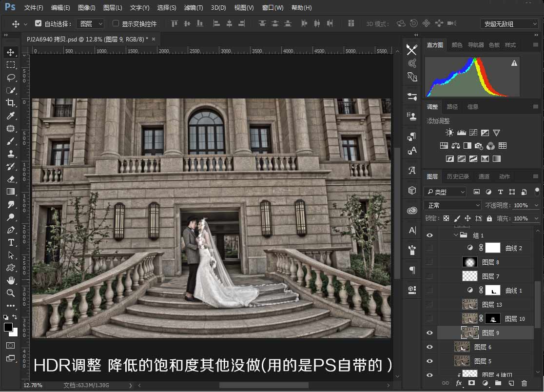Enable 显示变换控件 option
The image size is (544, 392).
[x=116, y=22]
